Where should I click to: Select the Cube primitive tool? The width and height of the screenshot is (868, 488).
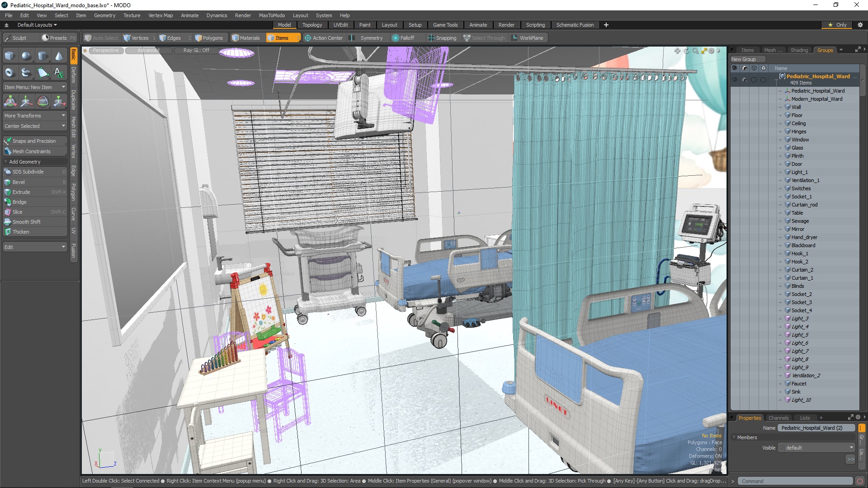click(x=9, y=56)
